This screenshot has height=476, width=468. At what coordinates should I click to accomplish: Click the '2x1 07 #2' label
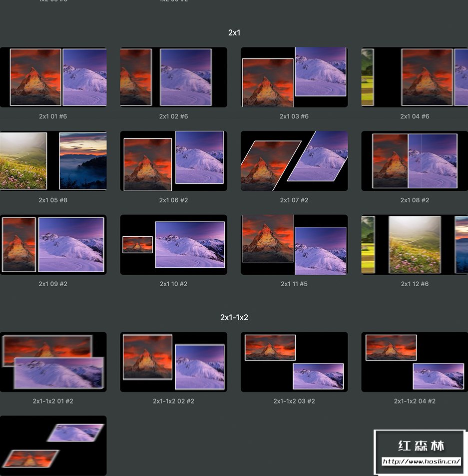pos(294,200)
